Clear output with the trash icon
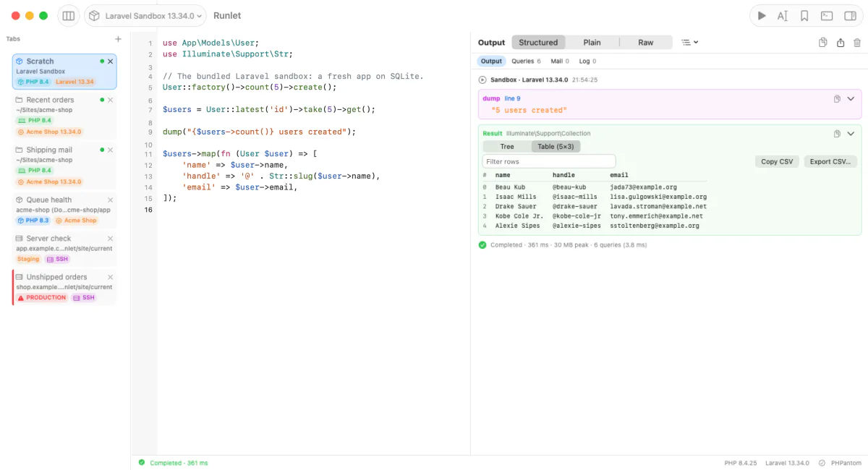The width and height of the screenshot is (868, 470). click(x=857, y=43)
